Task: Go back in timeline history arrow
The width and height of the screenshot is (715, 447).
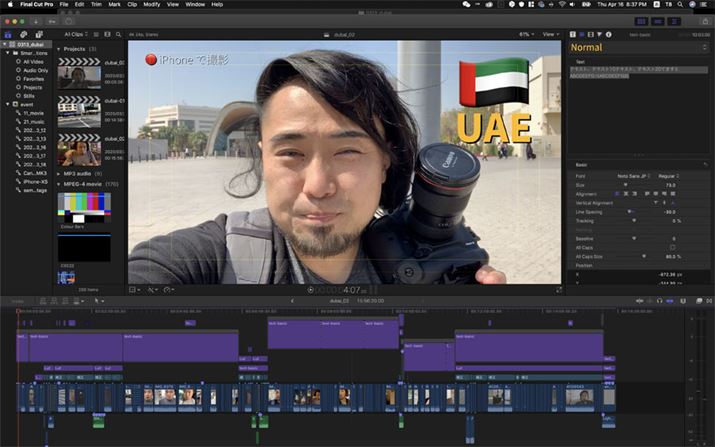Action: point(292,301)
